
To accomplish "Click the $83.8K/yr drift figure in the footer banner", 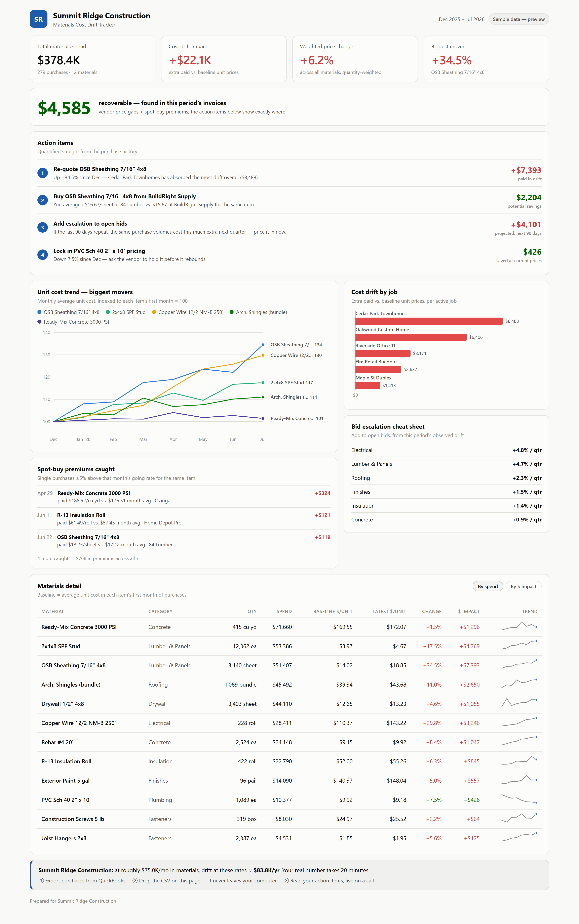I will point(267,870).
